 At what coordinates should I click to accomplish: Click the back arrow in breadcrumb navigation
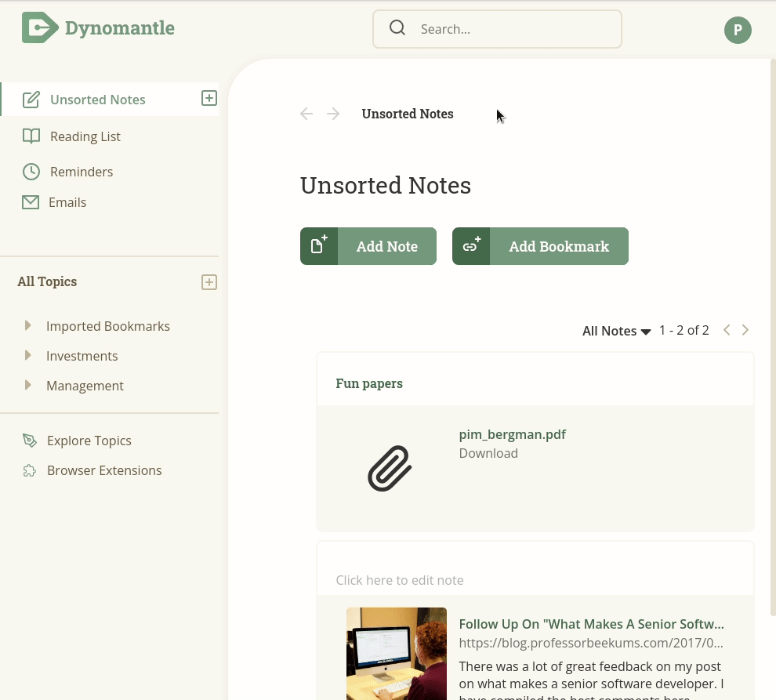tap(306, 114)
